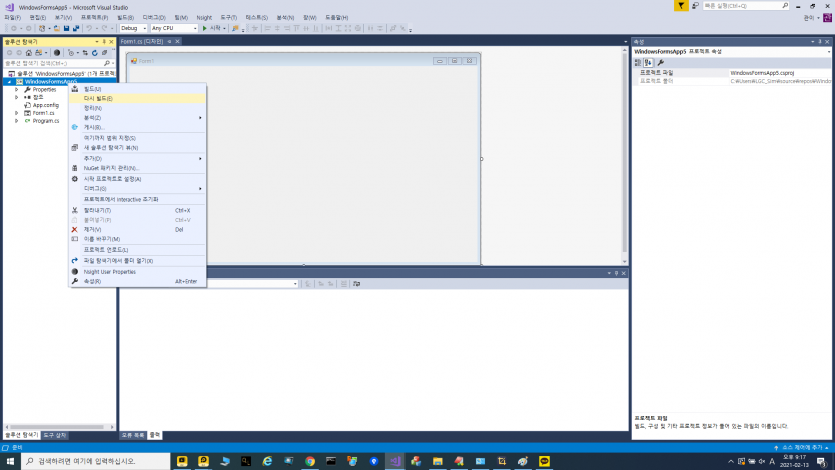This screenshot has height=470, width=835.
Task: Expand the Properties node in Solution Explorer
Action: pos(17,89)
